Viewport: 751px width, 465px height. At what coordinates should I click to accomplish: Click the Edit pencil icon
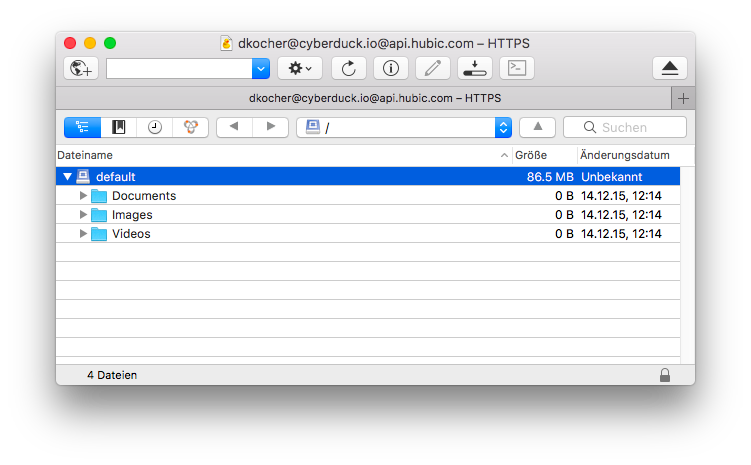(433, 68)
